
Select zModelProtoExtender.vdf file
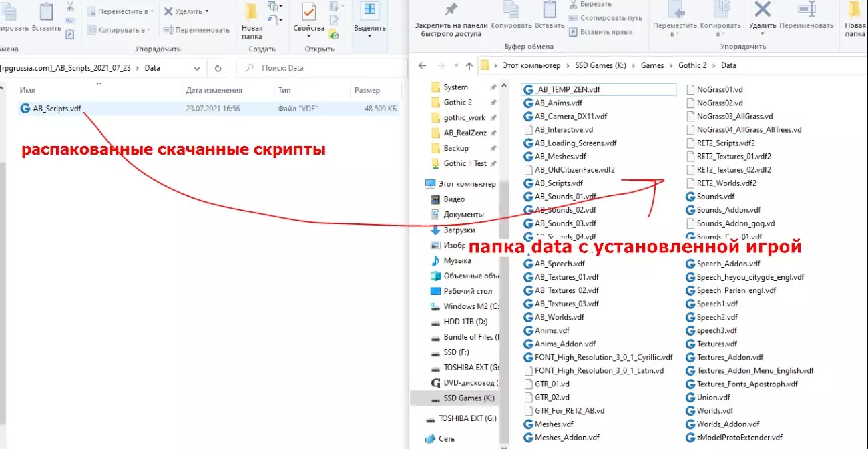(734, 437)
